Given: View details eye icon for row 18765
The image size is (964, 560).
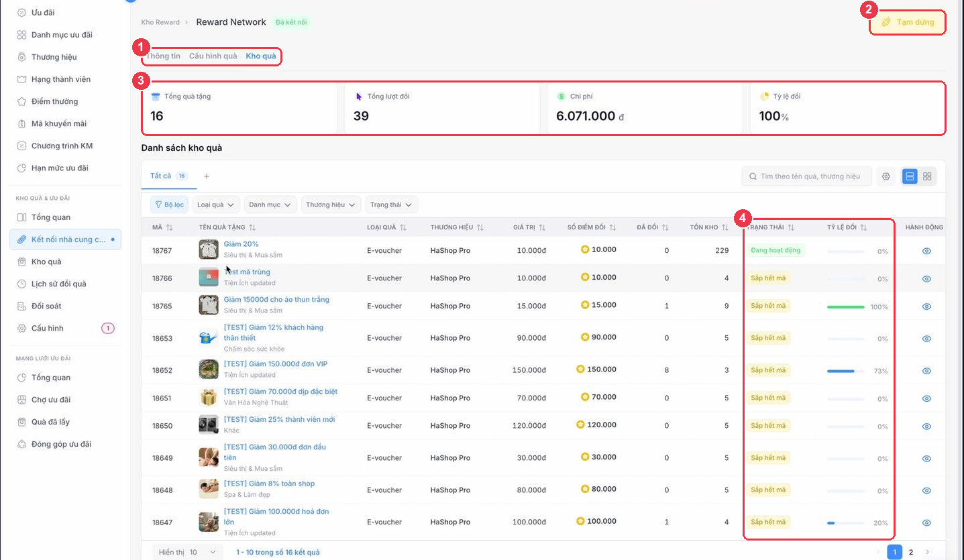Looking at the screenshot, I should [926, 306].
